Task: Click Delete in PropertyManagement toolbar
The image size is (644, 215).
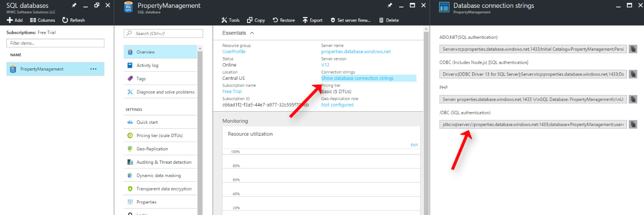Action: coord(389,20)
